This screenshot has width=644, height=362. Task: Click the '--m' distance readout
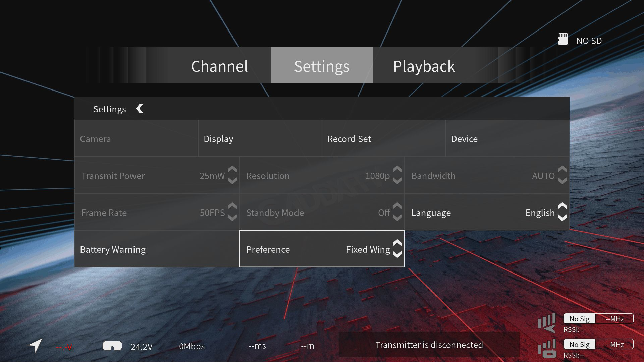[308, 346]
